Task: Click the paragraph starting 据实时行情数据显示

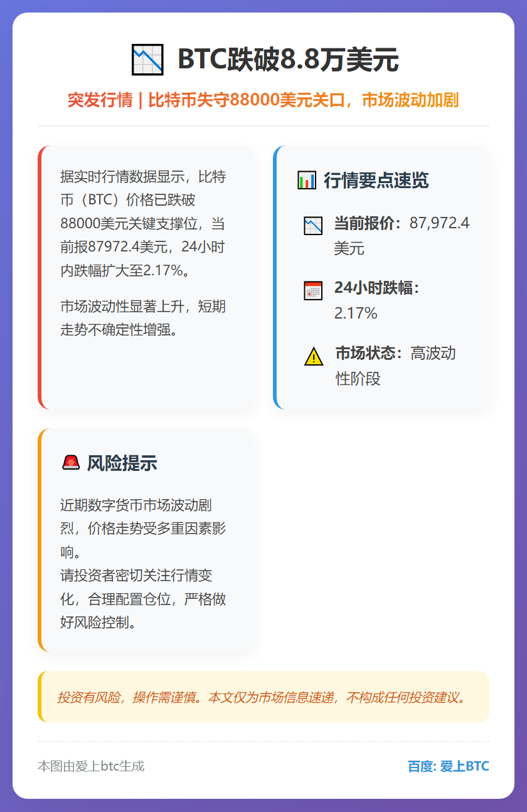Action: (x=143, y=224)
